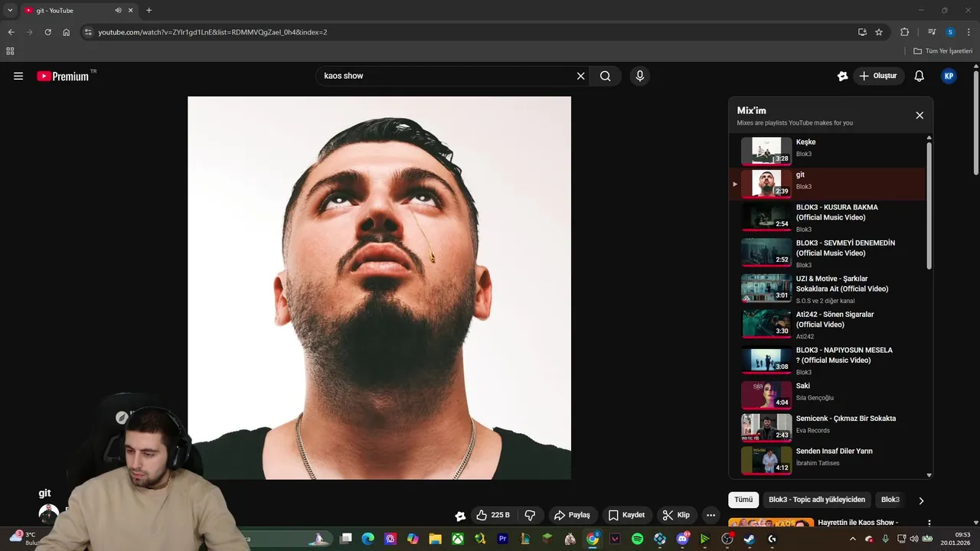This screenshot has width=980, height=551.
Task: Play Senden Insaf Diler Yarın by İbrahim Tatlıses
Action: pyautogui.click(x=827, y=461)
